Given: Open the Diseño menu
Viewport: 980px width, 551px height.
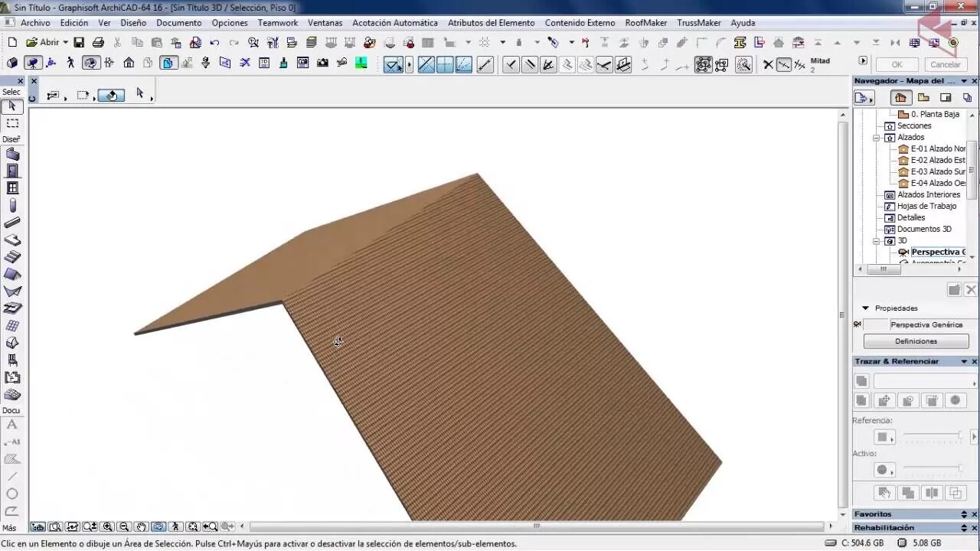Looking at the screenshot, I should [133, 23].
